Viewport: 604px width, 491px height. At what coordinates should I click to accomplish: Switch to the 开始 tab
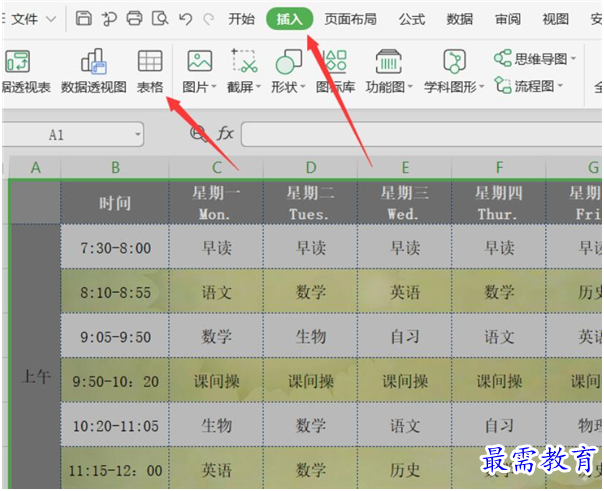coord(242,18)
